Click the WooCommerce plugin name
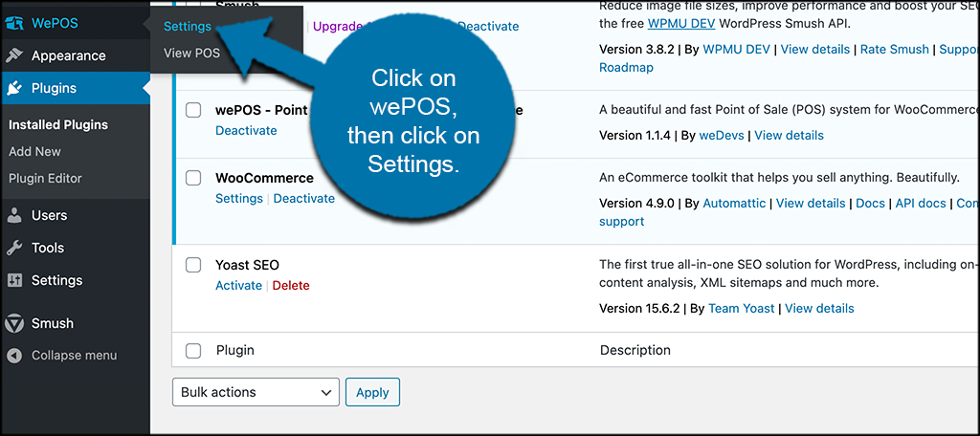The height and width of the screenshot is (436, 980). 264,178
